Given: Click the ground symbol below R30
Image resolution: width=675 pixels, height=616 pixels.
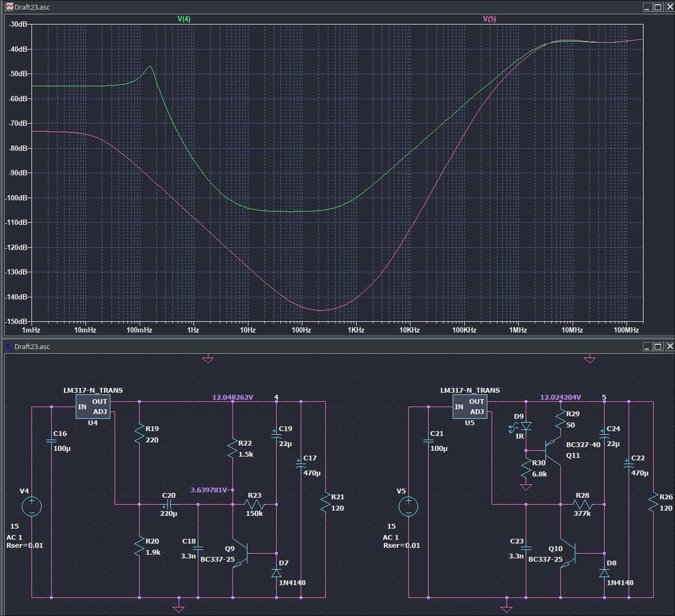Looking at the screenshot, I should click(526, 487).
